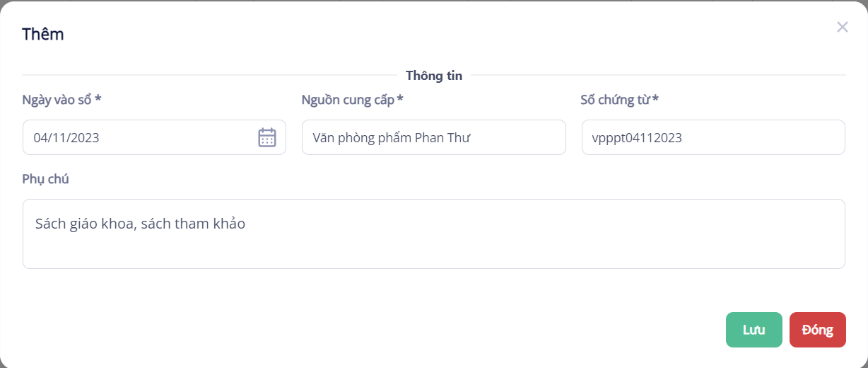868x368 pixels.
Task: Click the Số chứng từ input field
Action: (712, 137)
